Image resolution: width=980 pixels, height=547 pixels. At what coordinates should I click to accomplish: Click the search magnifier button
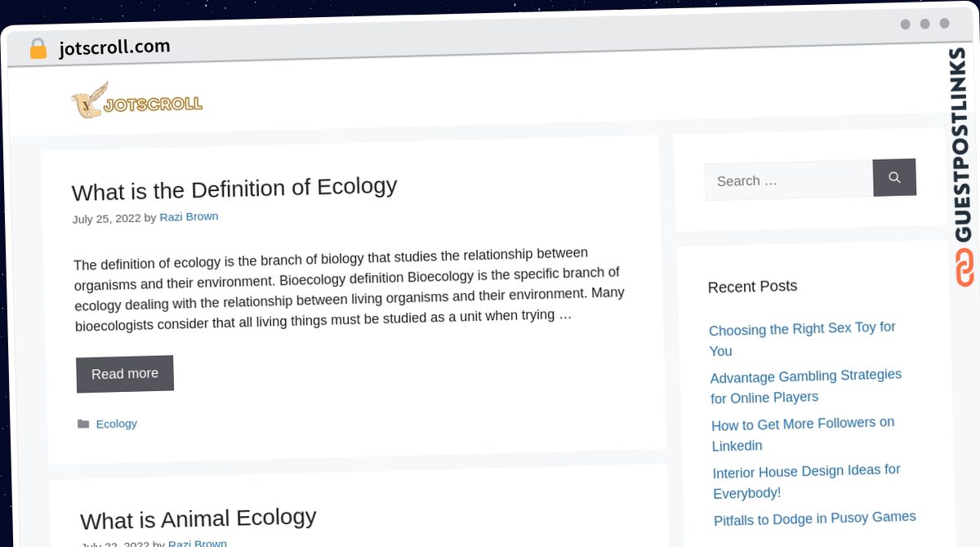point(894,177)
